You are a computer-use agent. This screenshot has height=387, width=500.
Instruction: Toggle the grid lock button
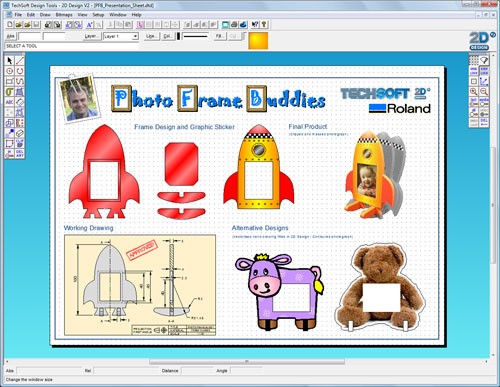tap(473, 71)
